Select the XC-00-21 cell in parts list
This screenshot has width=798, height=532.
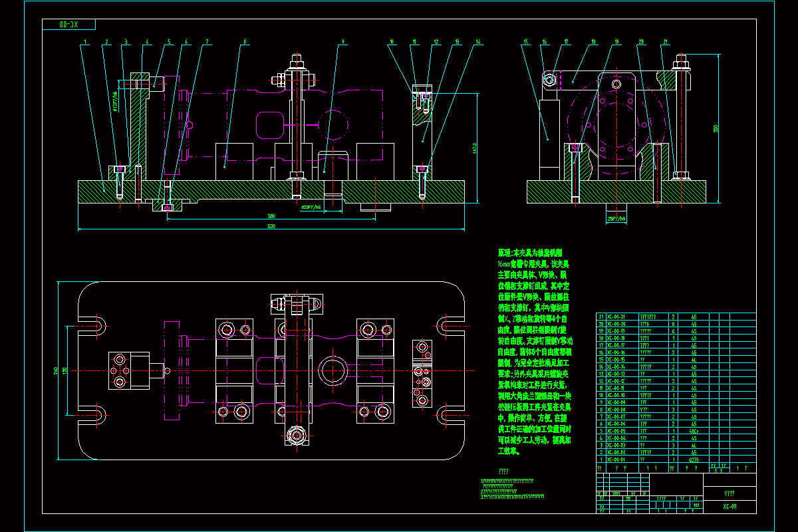point(622,317)
